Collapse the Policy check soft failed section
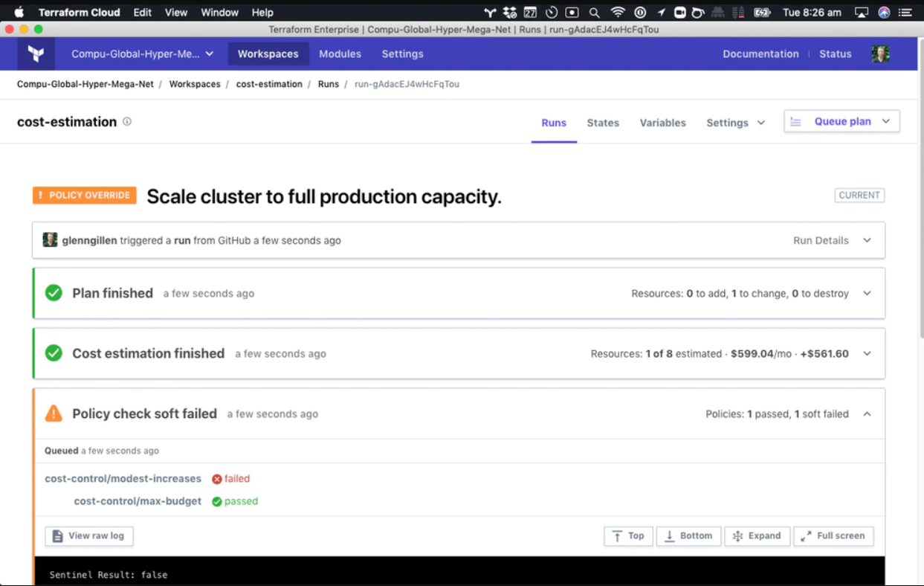 click(x=867, y=413)
